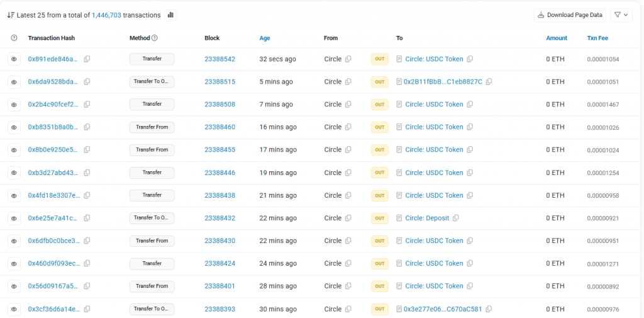Open block 23388393
The image size is (644, 318).
[x=219, y=309]
